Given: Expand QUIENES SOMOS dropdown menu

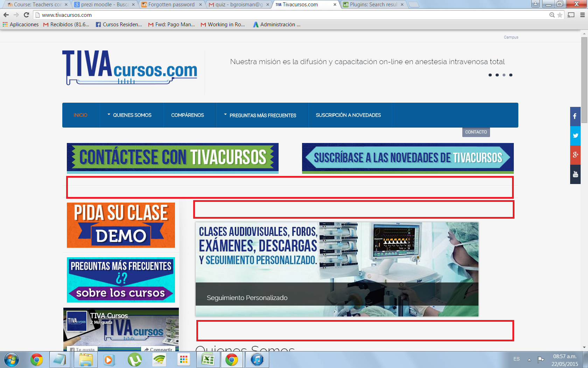Looking at the screenshot, I should click(131, 115).
